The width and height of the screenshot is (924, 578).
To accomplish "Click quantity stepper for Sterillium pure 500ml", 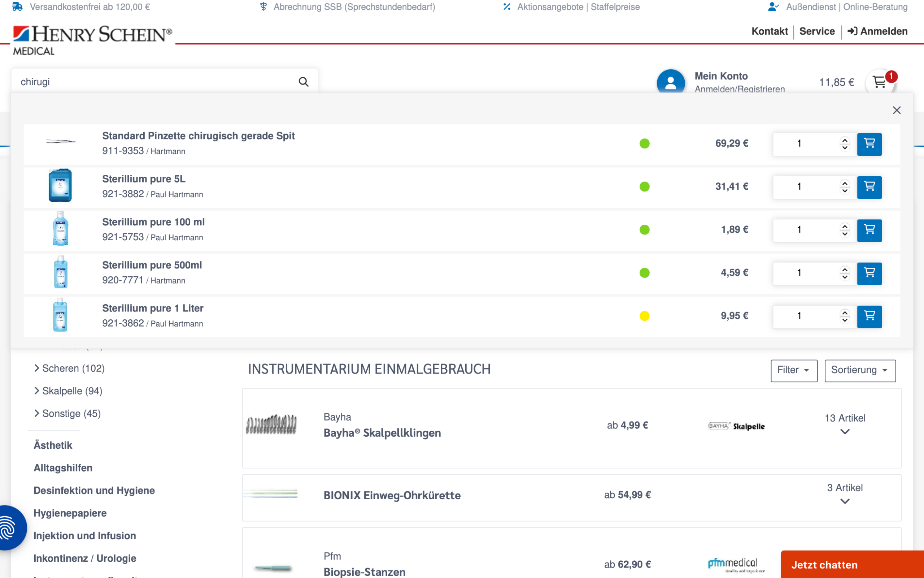I will tap(845, 274).
